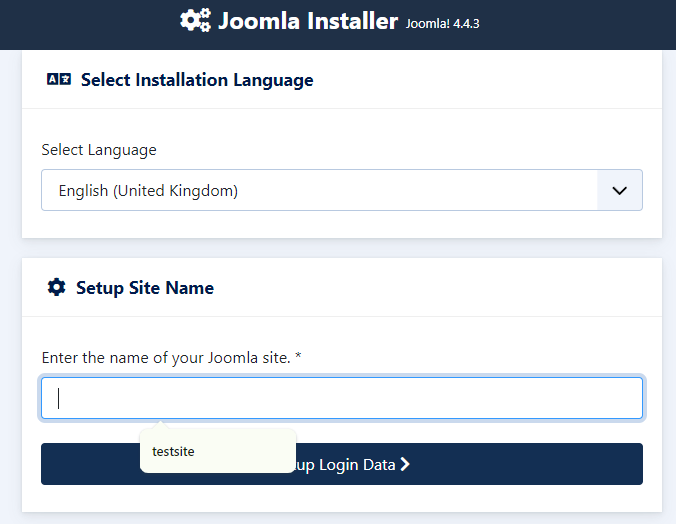Choose the "testsite" autofill suggestion
Viewport: 676px width, 524px height.
pos(174,452)
